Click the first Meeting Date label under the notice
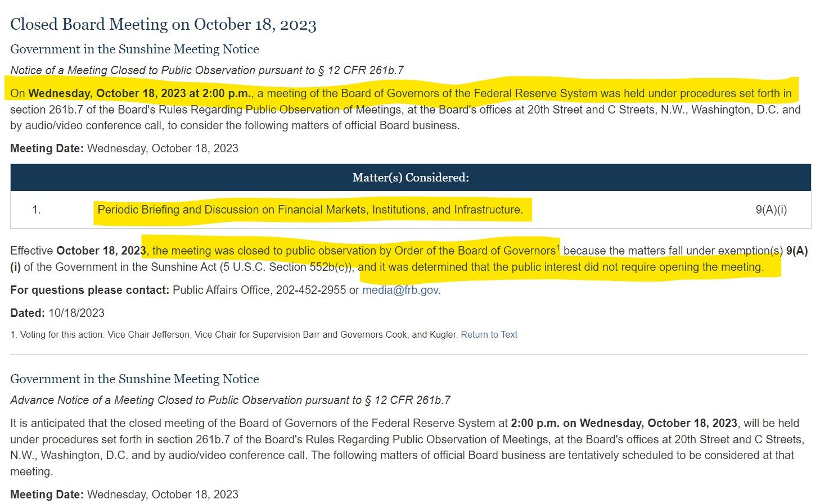The image size is (820, 504). coord(47,148)
